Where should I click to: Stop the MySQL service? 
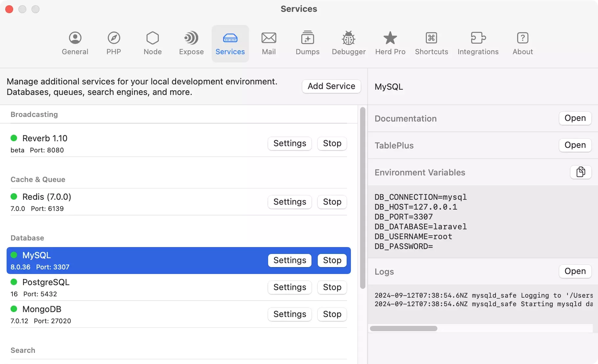click(x=332, y=260)
